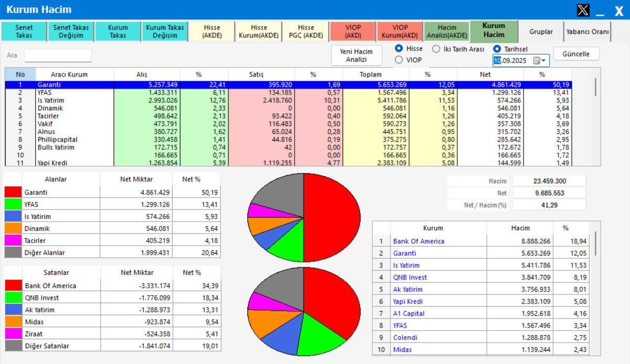This screenshot has width=630, height=364.
Task: Click the Yeni Hacim Analizi button
Action: coord(356,56)
